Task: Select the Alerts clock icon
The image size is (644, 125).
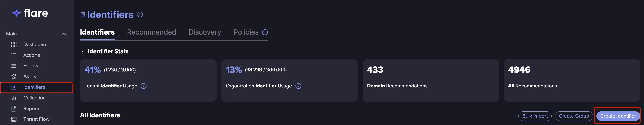Action: 14,77
